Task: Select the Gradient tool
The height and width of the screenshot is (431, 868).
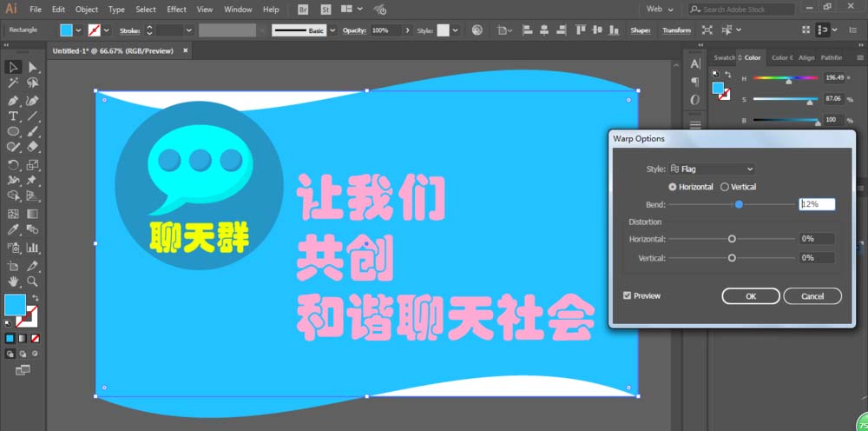Action: pos(33,214)
